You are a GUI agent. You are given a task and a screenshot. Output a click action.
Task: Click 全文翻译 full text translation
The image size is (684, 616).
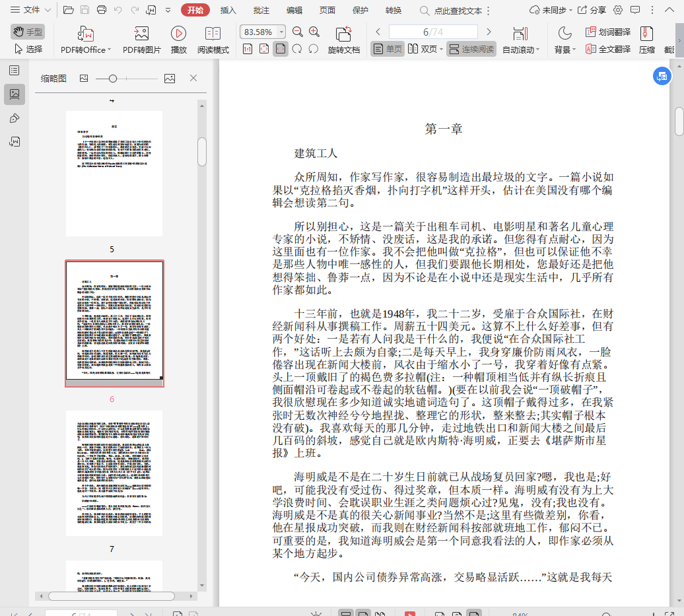pos(607,49)
